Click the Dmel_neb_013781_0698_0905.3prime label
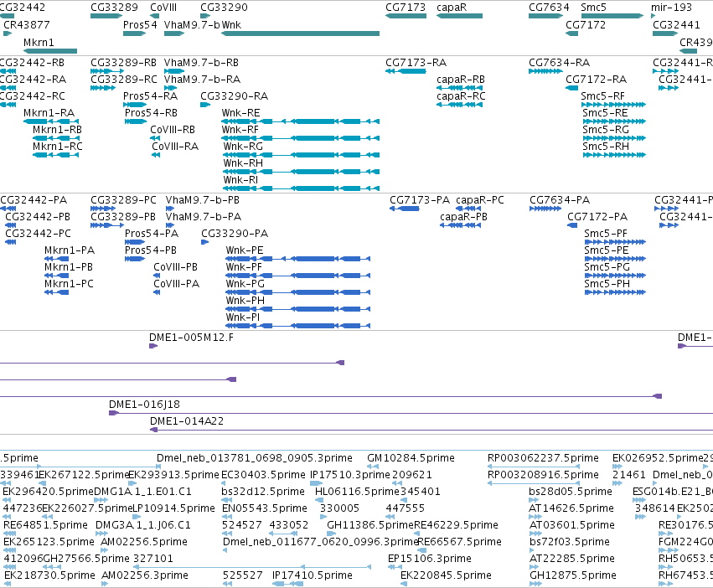 pos(255,458)
